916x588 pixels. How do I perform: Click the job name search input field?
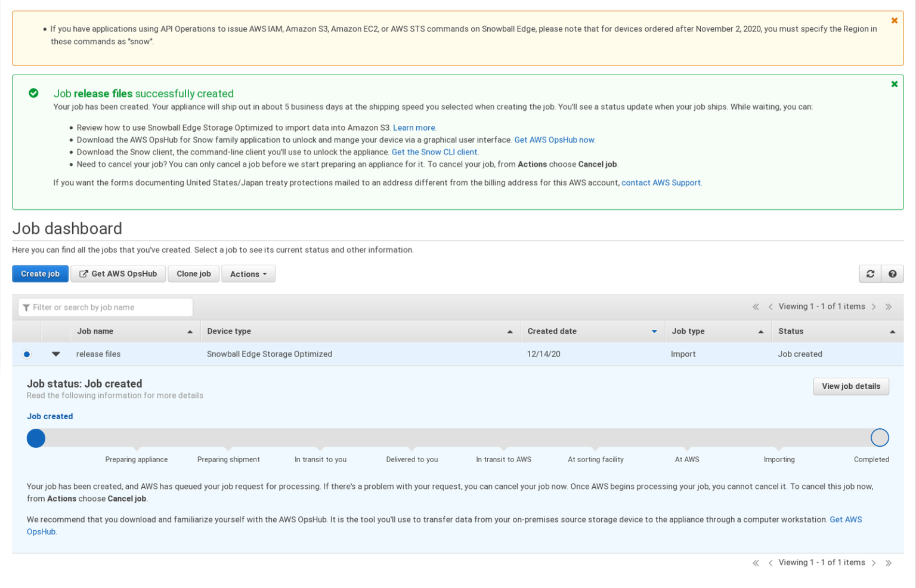click(107, 307)
